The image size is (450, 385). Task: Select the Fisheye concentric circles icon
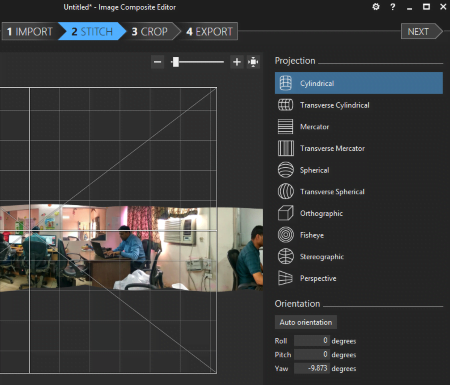[x=286, y=235]
